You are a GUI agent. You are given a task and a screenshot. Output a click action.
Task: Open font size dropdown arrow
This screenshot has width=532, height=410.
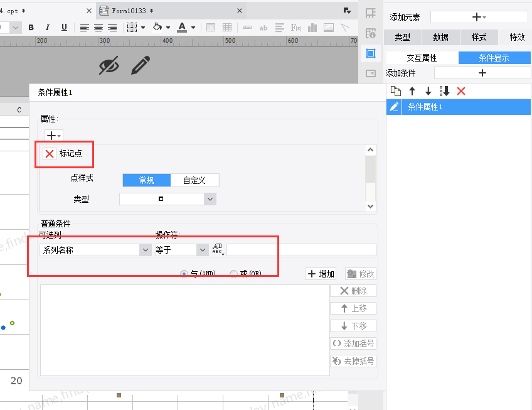click(x=16, y=28)
